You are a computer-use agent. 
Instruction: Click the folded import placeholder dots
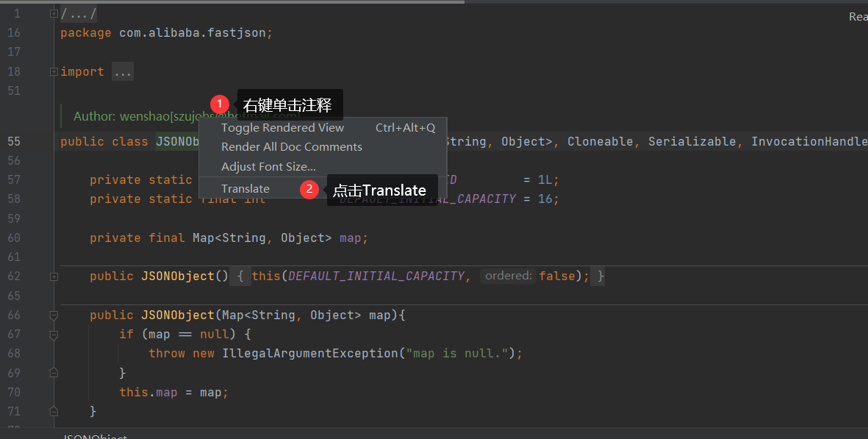[x=122, y=71]
